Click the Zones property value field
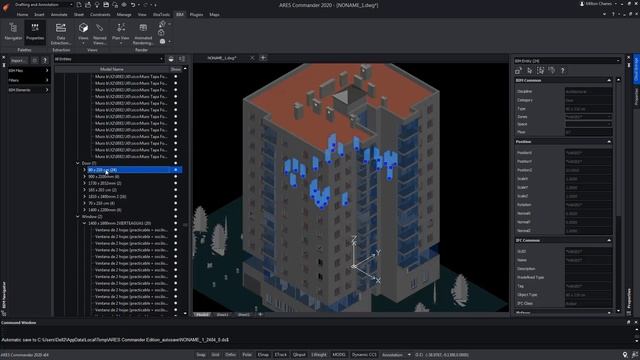Viewport: 640px width, 360px height. coord(588,117)
